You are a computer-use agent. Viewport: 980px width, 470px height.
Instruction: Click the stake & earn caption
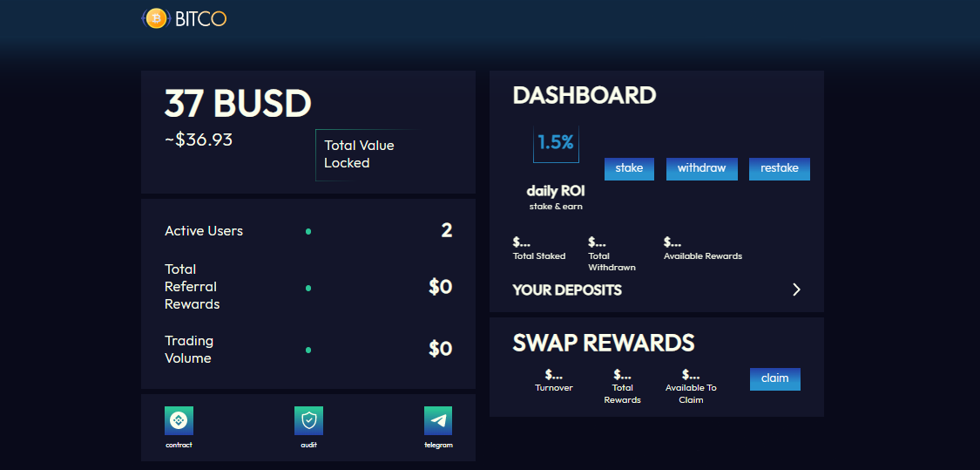pos(556,207)
